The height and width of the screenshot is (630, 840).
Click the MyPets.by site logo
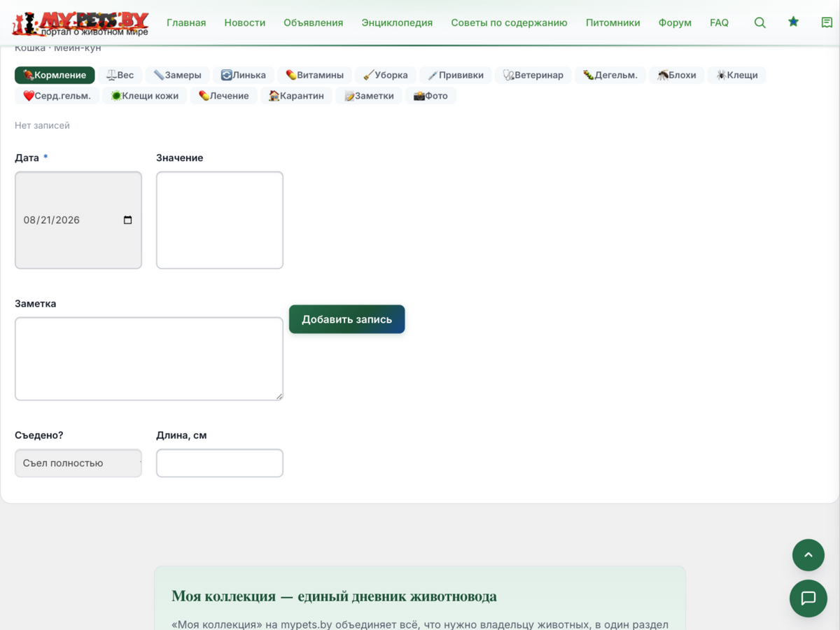pyautogui.click(x=80, y=23)
